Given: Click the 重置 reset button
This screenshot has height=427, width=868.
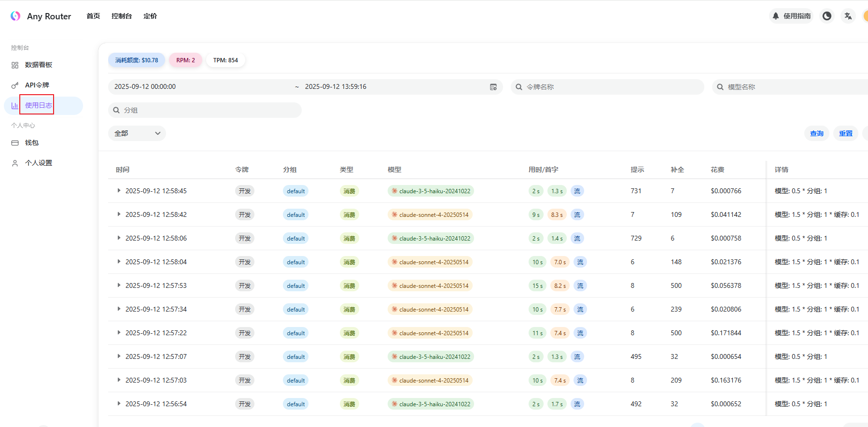Looking at the screenshot, I should click(846, 133).
